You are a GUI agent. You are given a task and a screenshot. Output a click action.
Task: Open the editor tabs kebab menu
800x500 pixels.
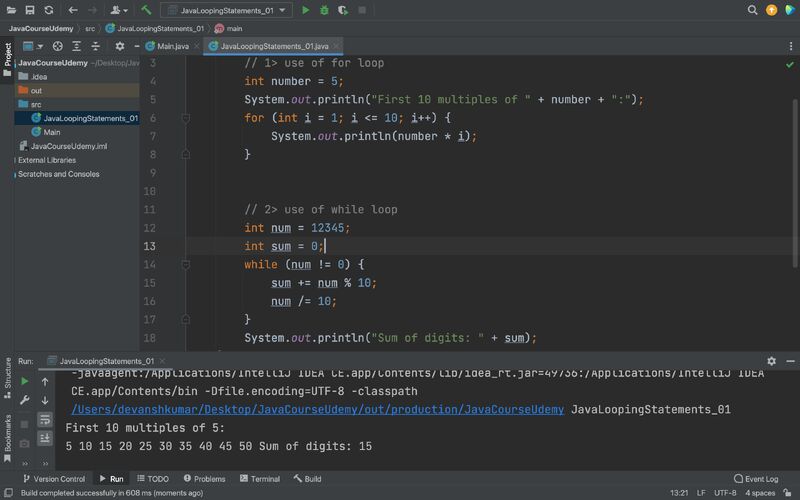click(791, 46)
